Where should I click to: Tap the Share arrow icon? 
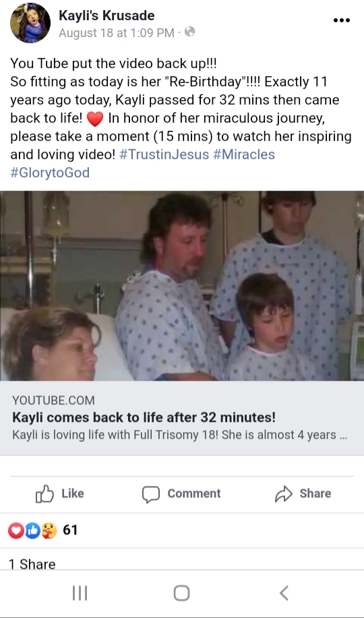pyautogui.click(x=284, y=494)
